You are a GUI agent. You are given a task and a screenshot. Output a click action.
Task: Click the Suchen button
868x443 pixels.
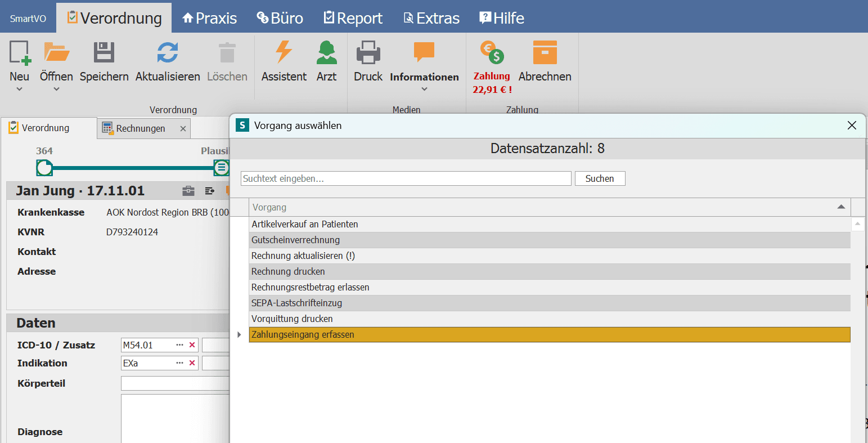(x=600, y=178)
